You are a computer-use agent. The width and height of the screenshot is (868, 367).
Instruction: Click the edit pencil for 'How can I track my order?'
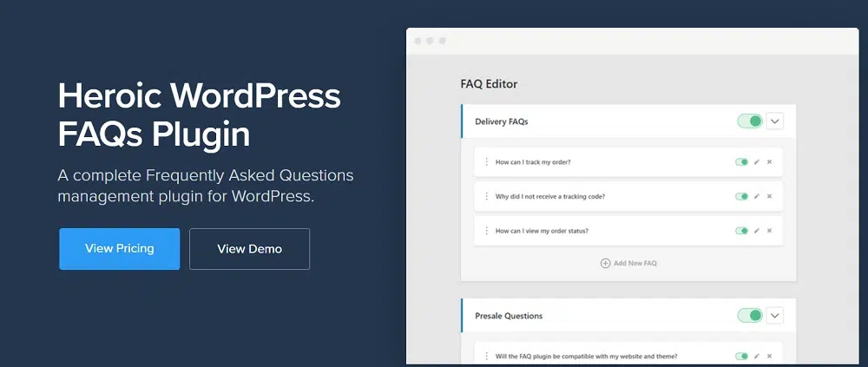click(x=757, y=162)
